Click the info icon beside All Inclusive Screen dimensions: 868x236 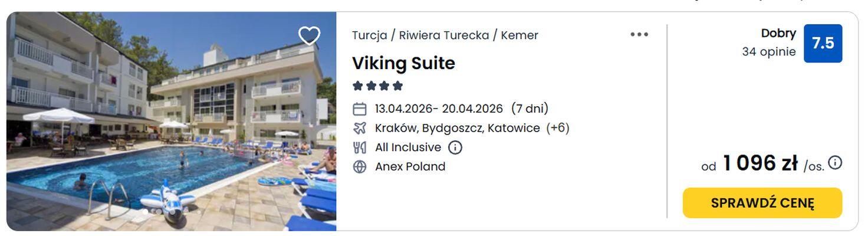[x=455, y=147]
